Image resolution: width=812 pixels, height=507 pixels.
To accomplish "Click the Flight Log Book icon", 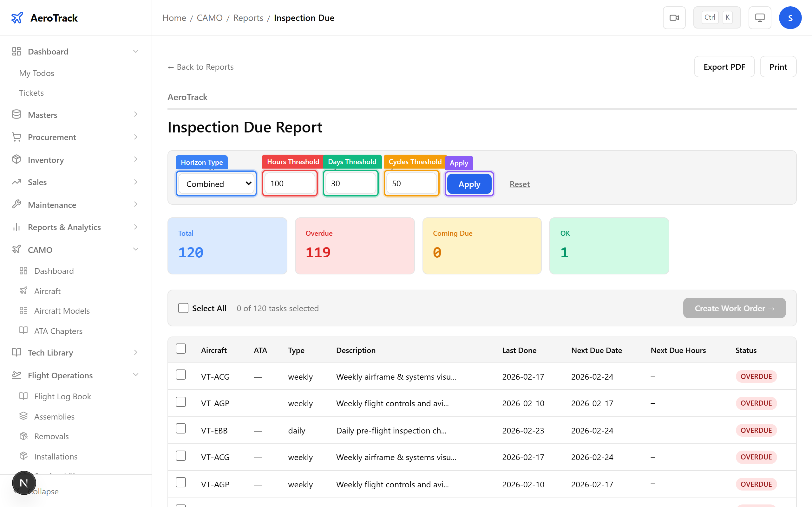I will click(23, 396).
